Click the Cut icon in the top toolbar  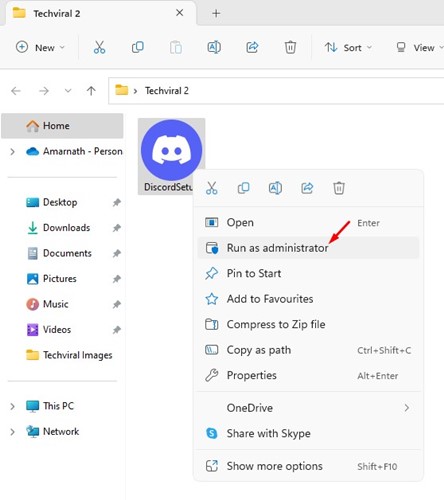99,47
